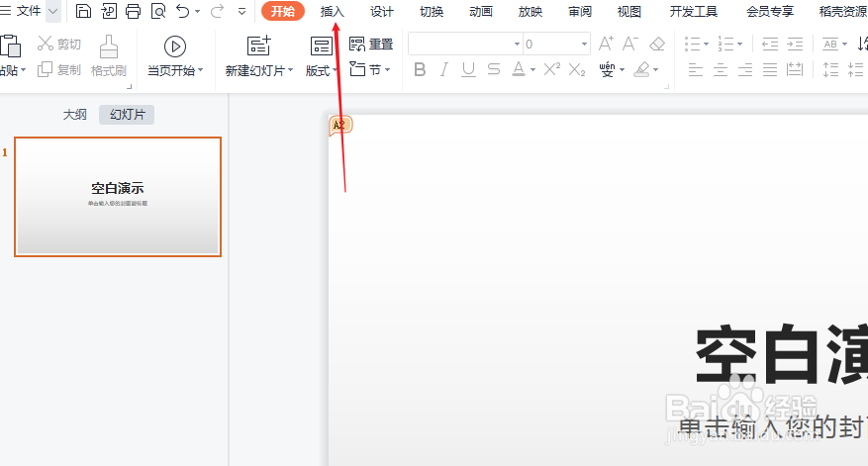The image size is (868, 466).
Task: Click the decrease font size A- icon
Action: pyautogui.click(x=630, y=44)
